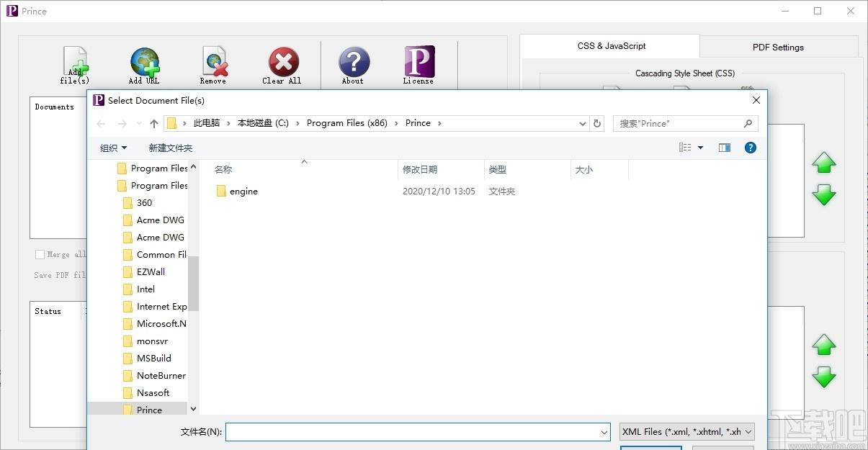Click the lower panel green down arrow
Screen dimensions: 868x450
pos(823,377)
